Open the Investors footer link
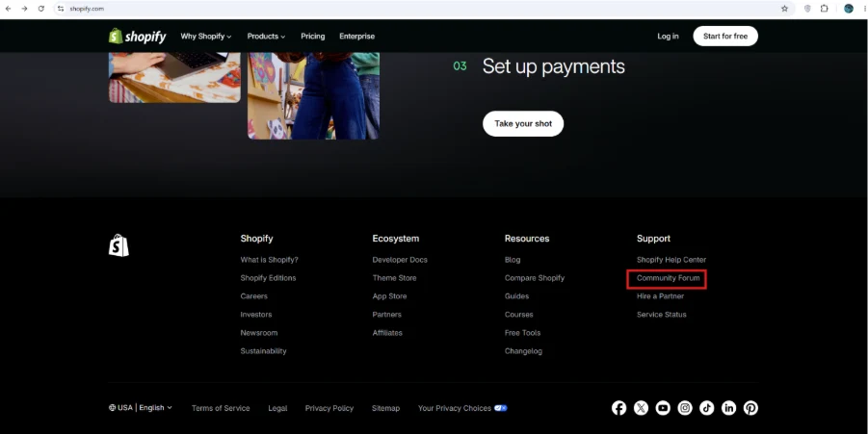Viewport: 868px width, 434px height. [255, 315]
